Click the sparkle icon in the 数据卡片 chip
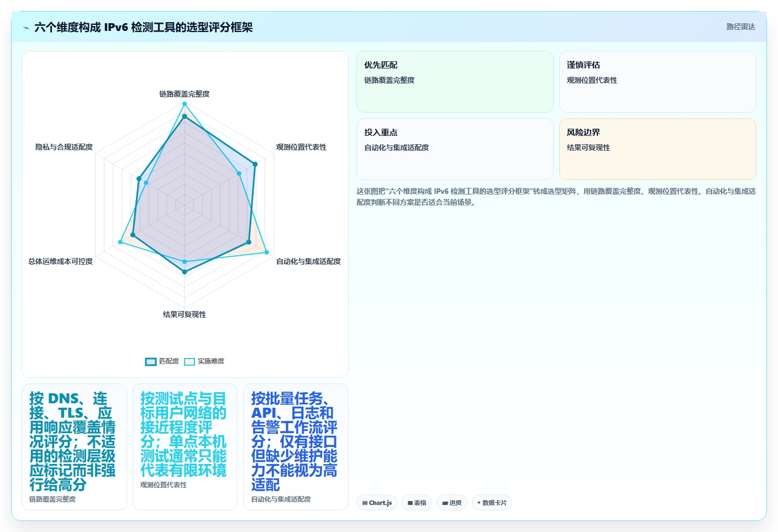This screenshot has width=778, height=532. coord(479,503)
